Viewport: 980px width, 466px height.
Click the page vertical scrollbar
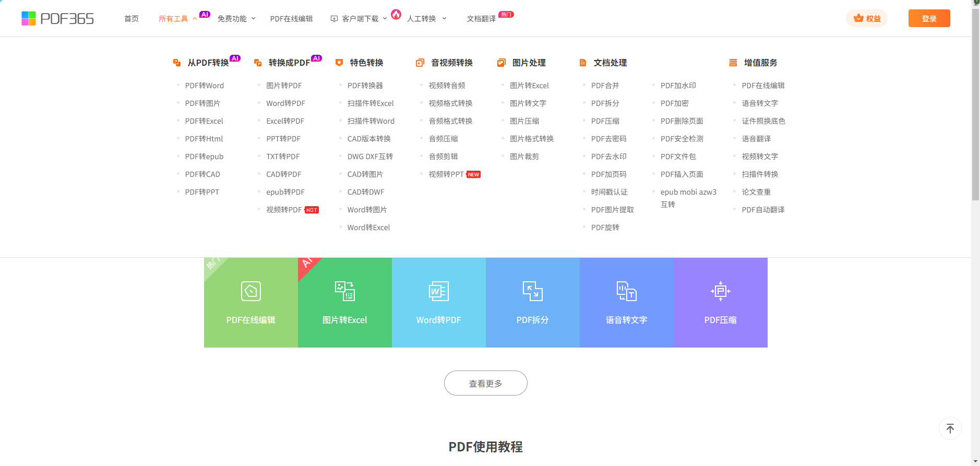tap(975, 104)
